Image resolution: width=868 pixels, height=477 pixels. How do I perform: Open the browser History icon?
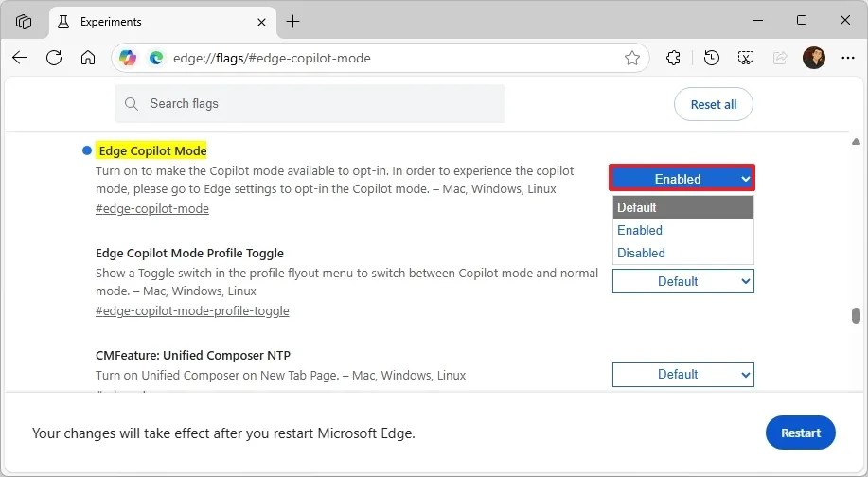[712, 58]
